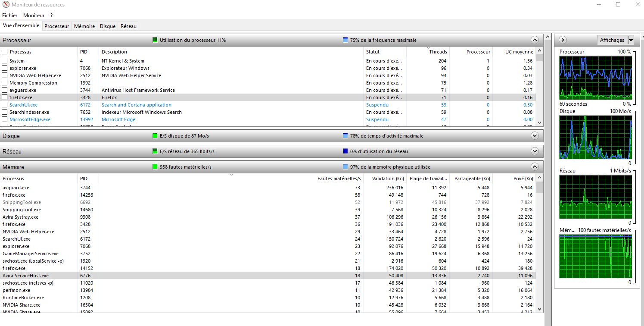Click the green network I/O indicator square
The image size is (644, 326).
[x=155, y=151]
